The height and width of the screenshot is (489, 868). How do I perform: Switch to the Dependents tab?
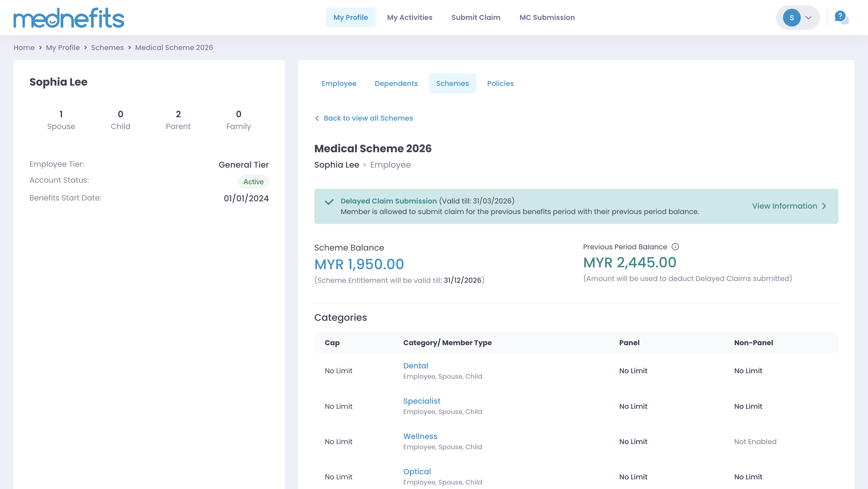click(396, 84)
